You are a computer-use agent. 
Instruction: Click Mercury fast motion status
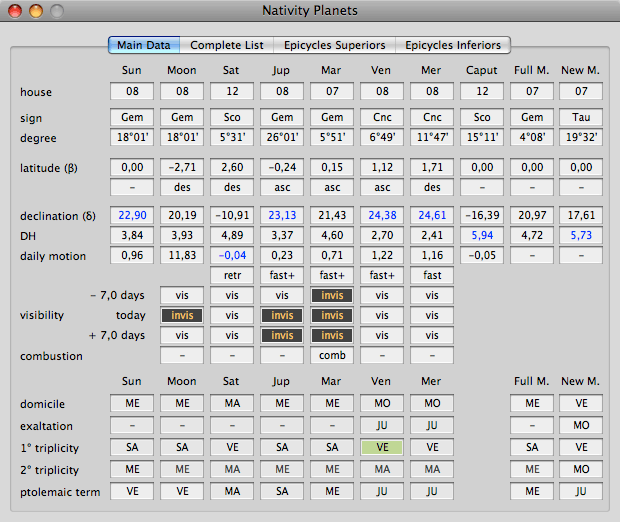[x=432, y=275]
